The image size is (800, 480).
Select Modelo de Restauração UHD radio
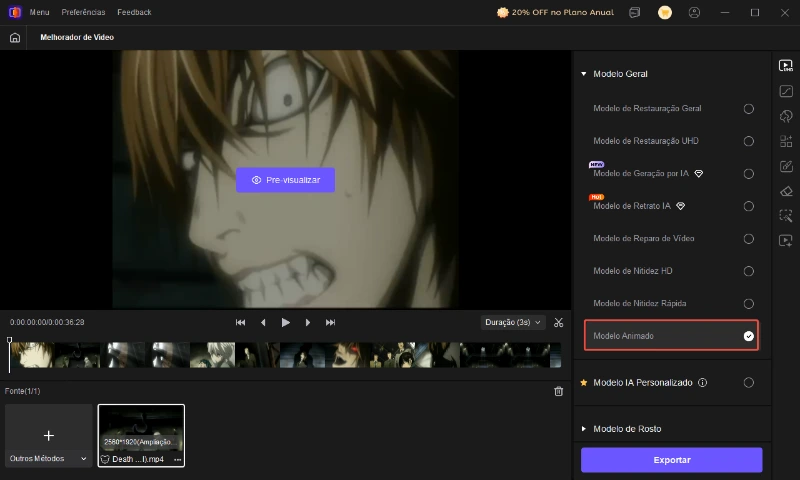[748, 141]
